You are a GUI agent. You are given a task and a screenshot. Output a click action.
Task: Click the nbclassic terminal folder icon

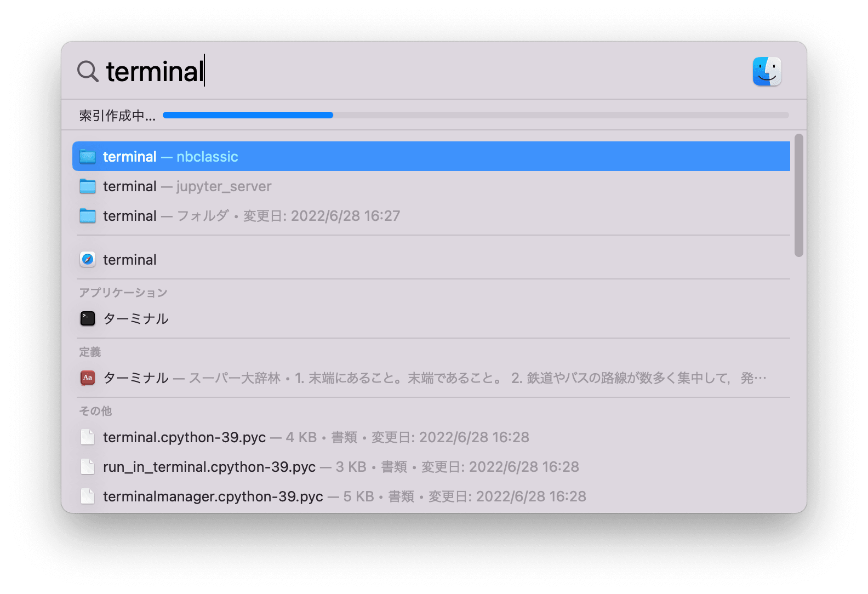click(x=88, y=157)
